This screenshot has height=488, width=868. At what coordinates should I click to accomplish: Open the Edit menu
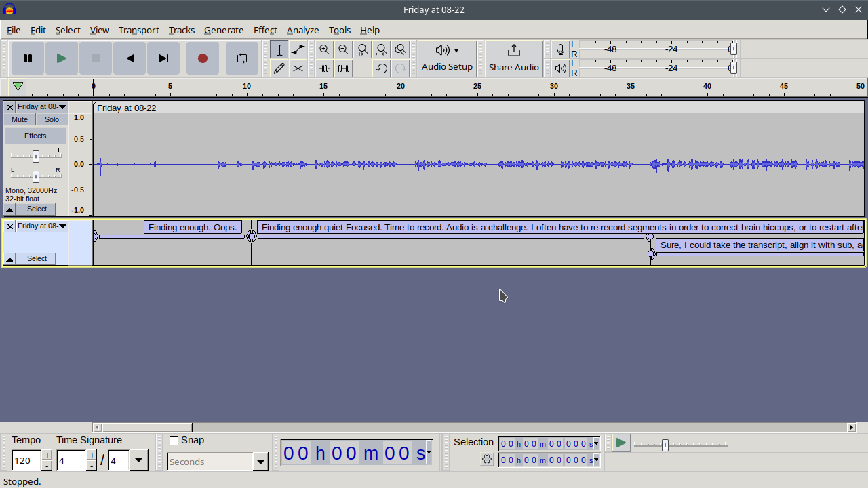(38, 30)
